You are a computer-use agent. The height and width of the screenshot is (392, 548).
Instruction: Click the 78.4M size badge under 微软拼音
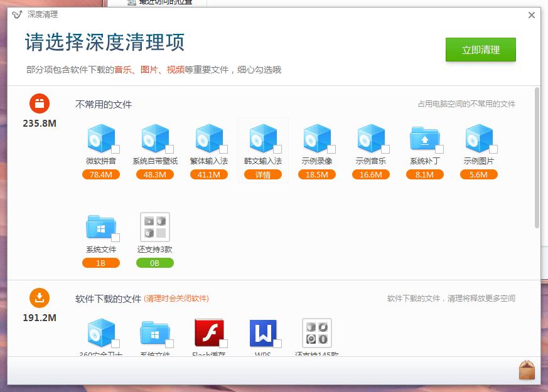coord(101,175)
